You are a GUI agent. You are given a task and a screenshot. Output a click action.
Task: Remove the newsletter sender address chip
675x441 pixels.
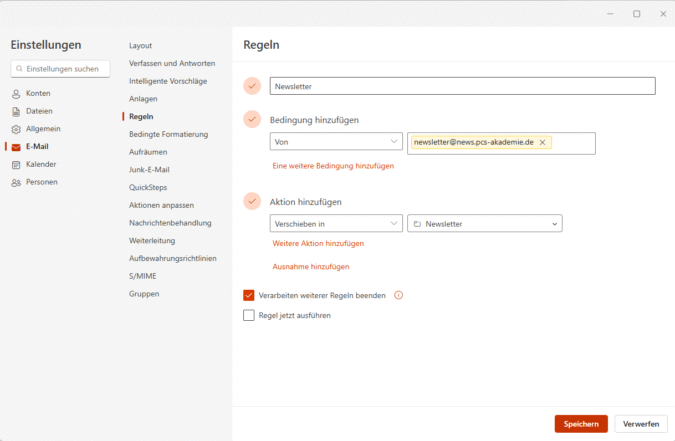[543, 143]
